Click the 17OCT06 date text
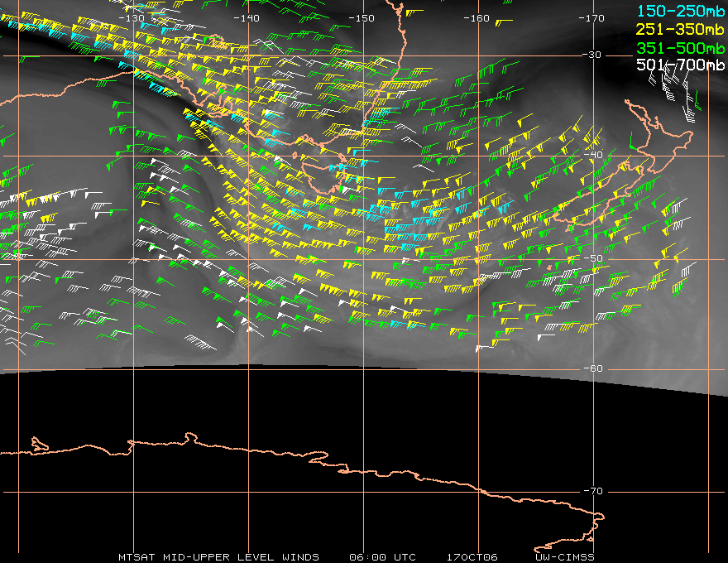The image size is (728, 563). pyautogui.click(x=472, y=557)
